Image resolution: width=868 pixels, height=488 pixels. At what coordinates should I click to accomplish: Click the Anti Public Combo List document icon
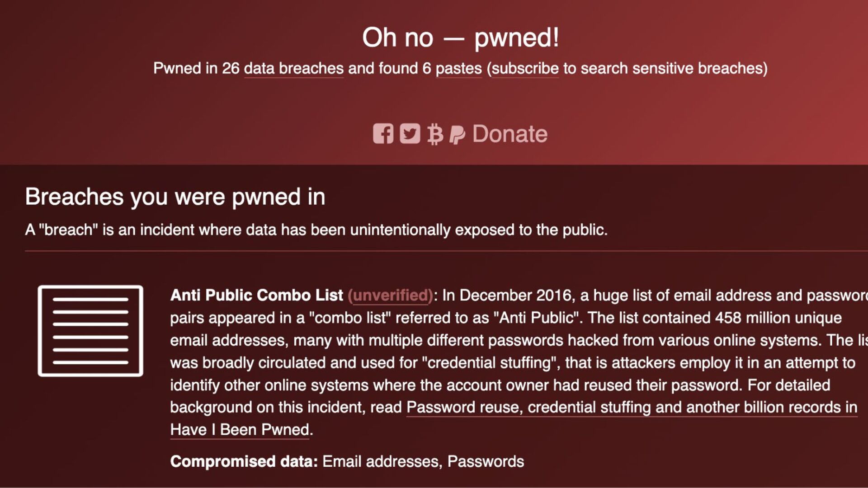coord(90,331)
